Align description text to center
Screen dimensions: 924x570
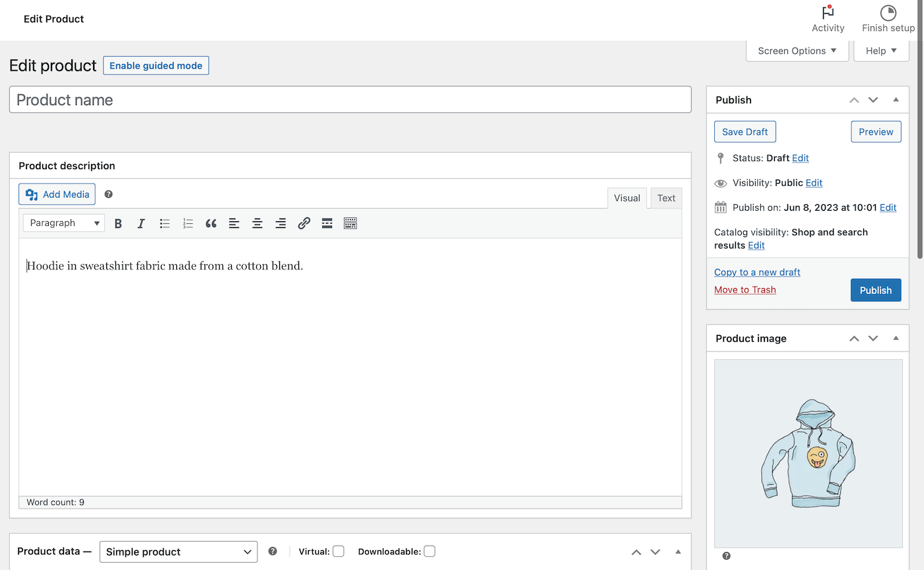(x=257, y=223)
